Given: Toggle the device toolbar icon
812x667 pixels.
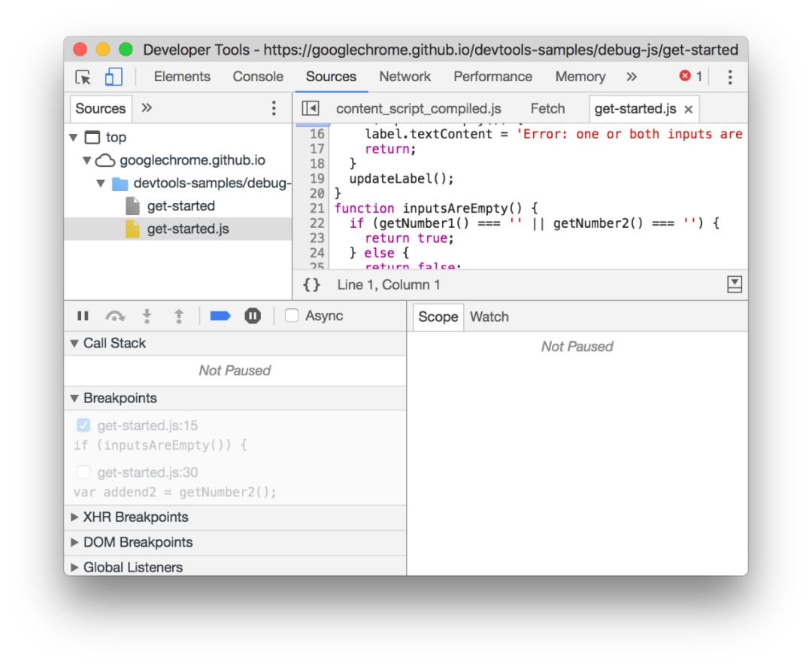Looking at the screenshot, I should (114, 77).
